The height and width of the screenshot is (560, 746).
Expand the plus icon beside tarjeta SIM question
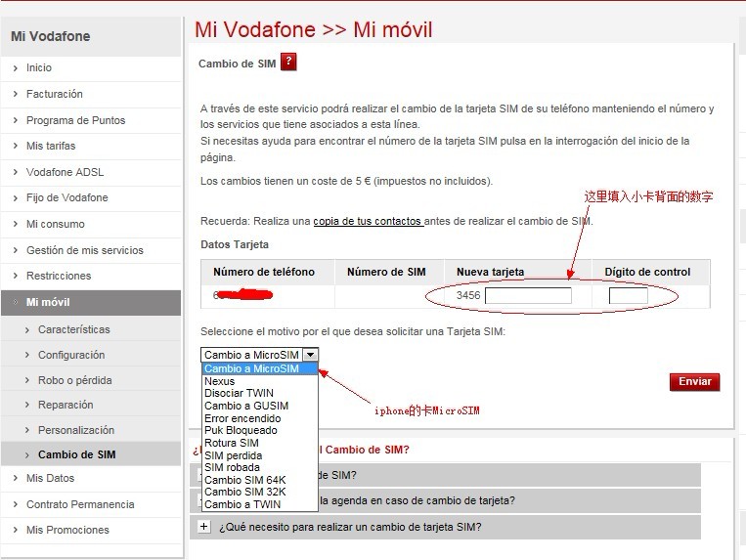[204, 527]
